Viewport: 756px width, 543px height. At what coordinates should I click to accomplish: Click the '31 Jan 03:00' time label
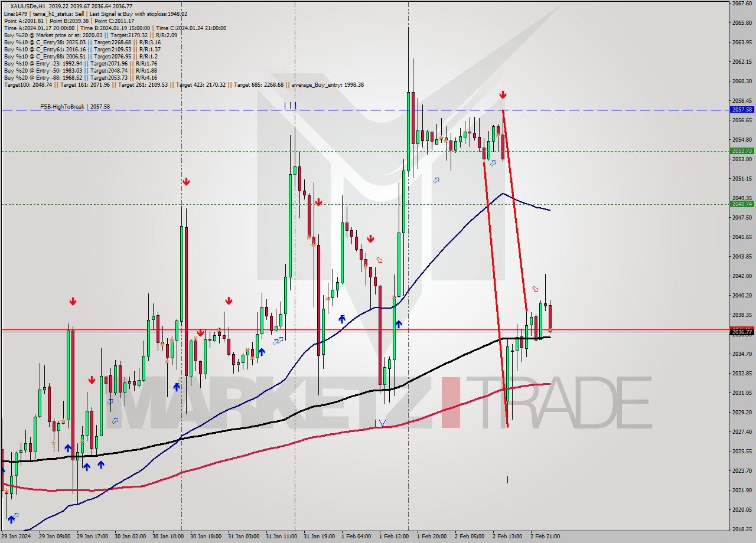pyautogui.click(x=243, y=537)
